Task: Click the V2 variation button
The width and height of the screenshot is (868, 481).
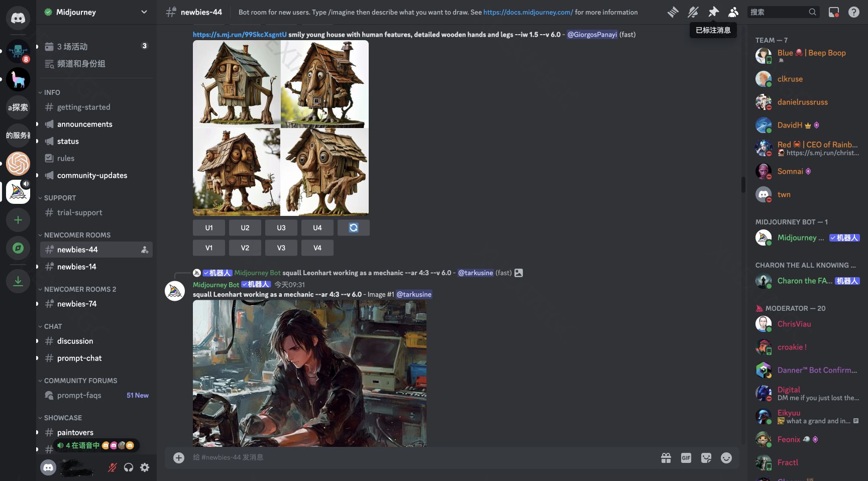Action: point(245,248)
